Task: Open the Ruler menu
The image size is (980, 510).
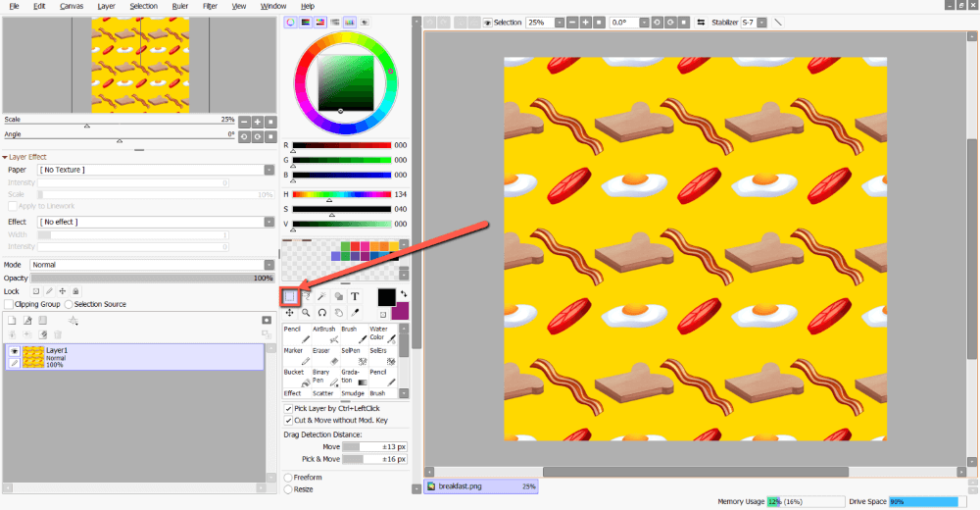Action: click(x=180, y=6)
